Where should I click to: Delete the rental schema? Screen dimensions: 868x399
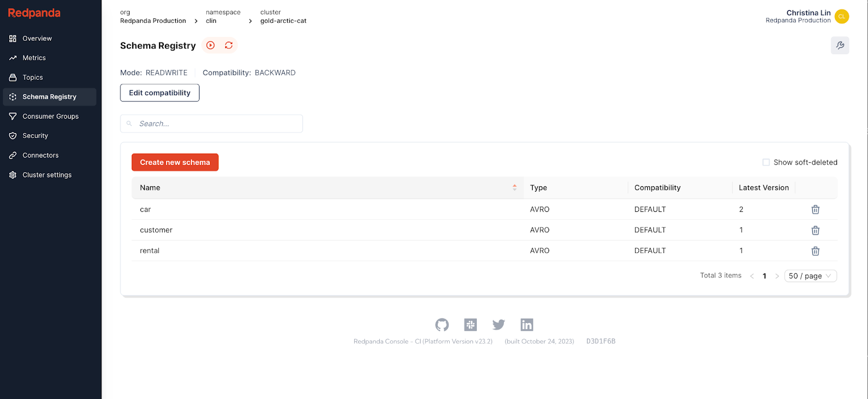pos(815,251)
